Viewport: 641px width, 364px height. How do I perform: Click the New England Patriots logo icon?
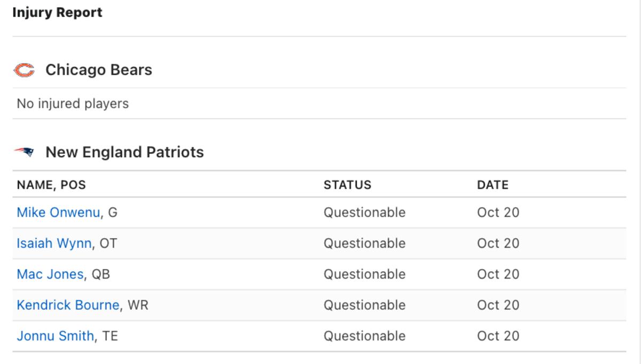[x=24, y=152]
